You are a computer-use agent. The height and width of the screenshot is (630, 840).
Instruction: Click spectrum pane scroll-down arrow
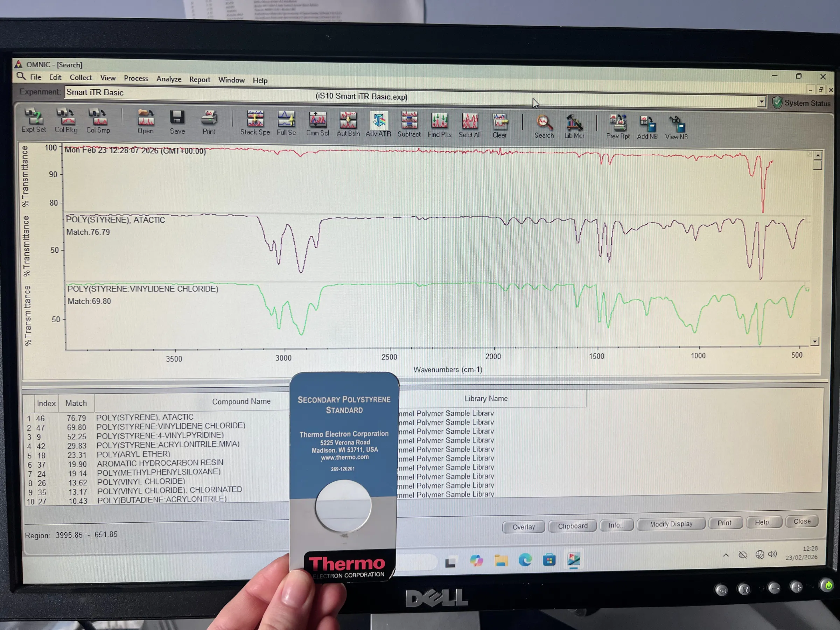pos(814,341)
